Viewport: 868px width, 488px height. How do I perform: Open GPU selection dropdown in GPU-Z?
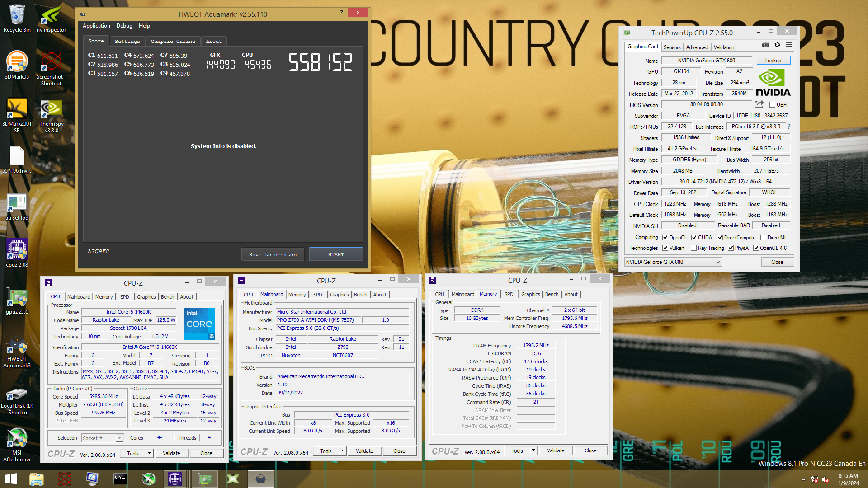673,262
